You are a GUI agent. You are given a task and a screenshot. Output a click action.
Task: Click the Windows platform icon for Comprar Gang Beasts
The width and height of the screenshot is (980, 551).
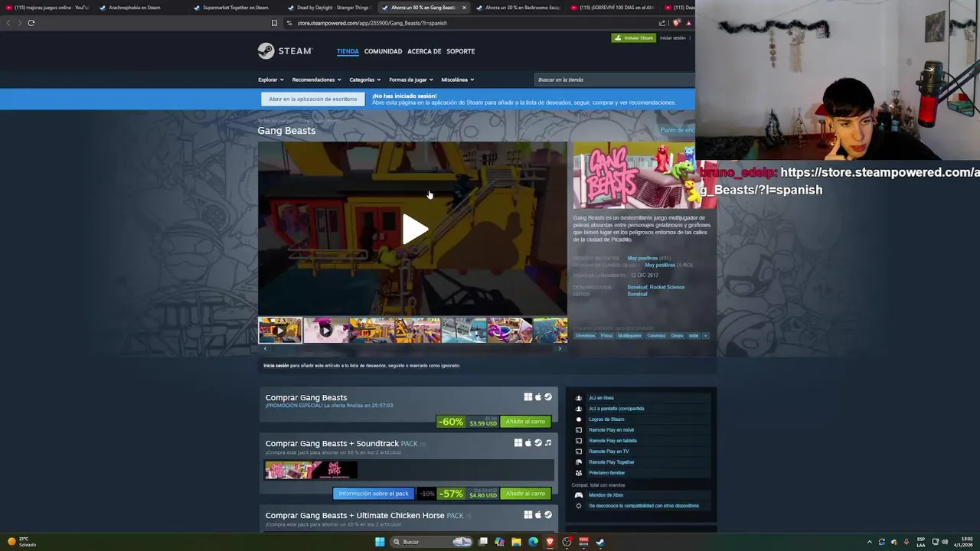click(x=528, y=397)
